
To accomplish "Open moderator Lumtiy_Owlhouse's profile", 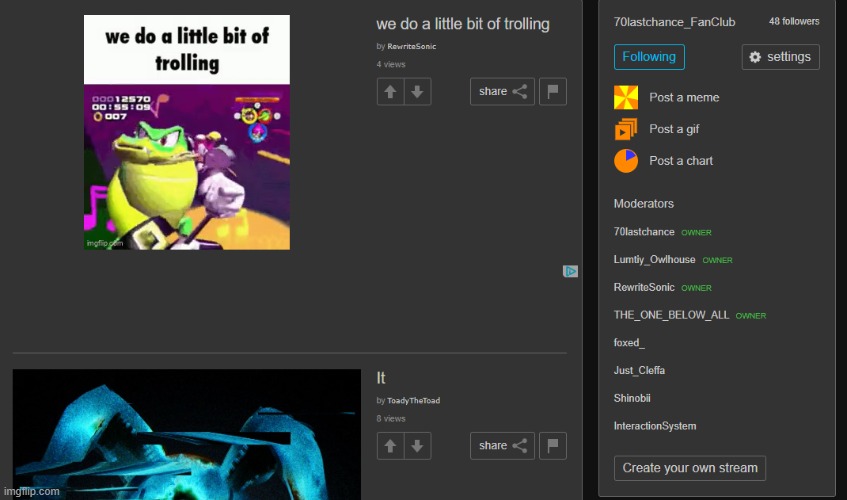I will pos(654,260).
